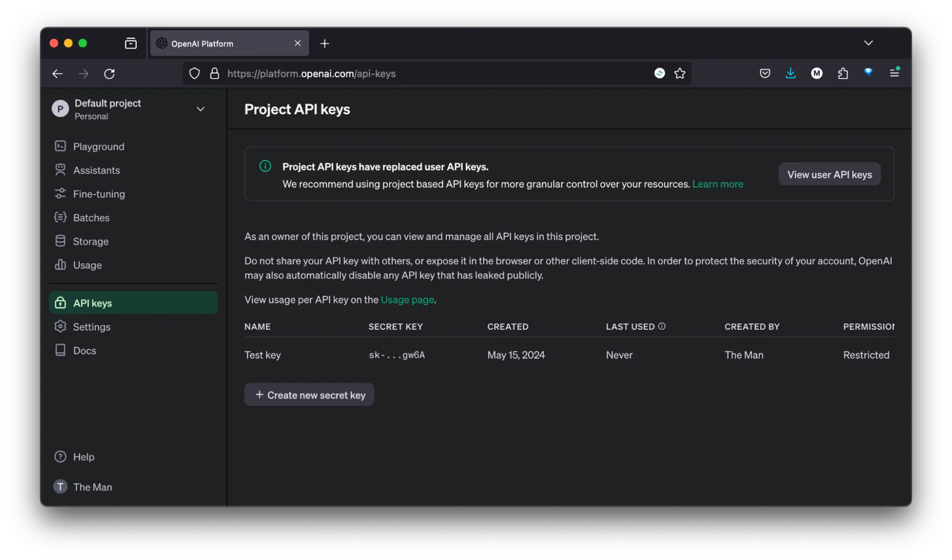The image size is (952, 560).
Task: Open the M account toolbar icon
Action: pyautogui.click(x=817, y=73)
